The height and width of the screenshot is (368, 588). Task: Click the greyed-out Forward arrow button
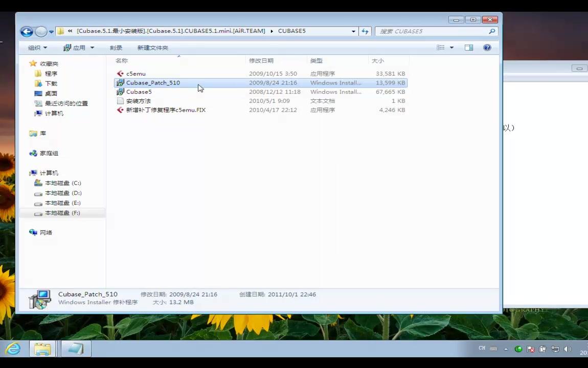41,32
